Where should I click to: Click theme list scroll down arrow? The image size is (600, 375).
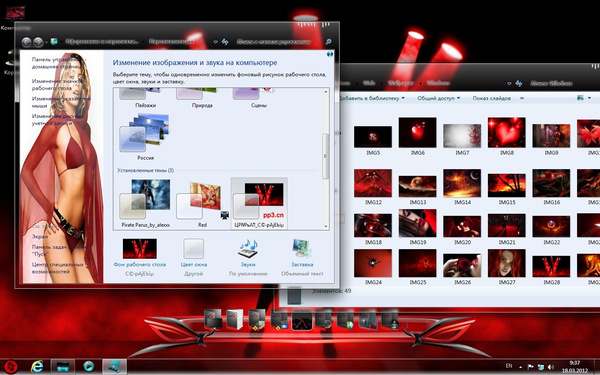[325, 226]
